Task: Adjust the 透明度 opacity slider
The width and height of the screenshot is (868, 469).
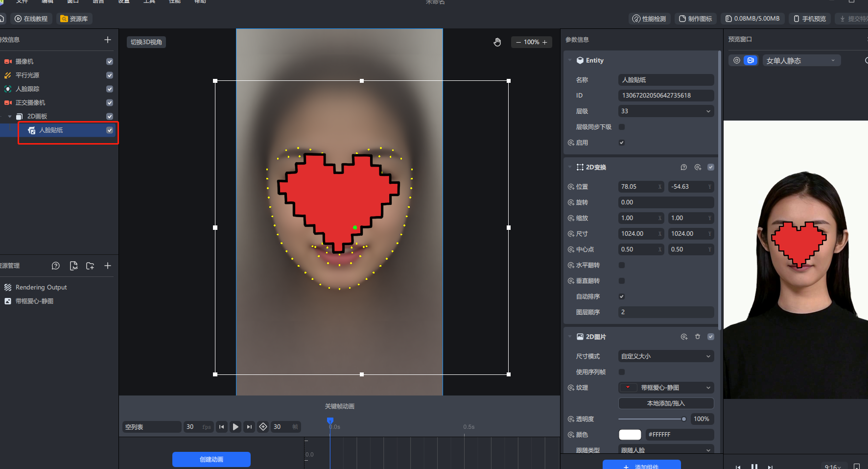Action: coord(652,419)
